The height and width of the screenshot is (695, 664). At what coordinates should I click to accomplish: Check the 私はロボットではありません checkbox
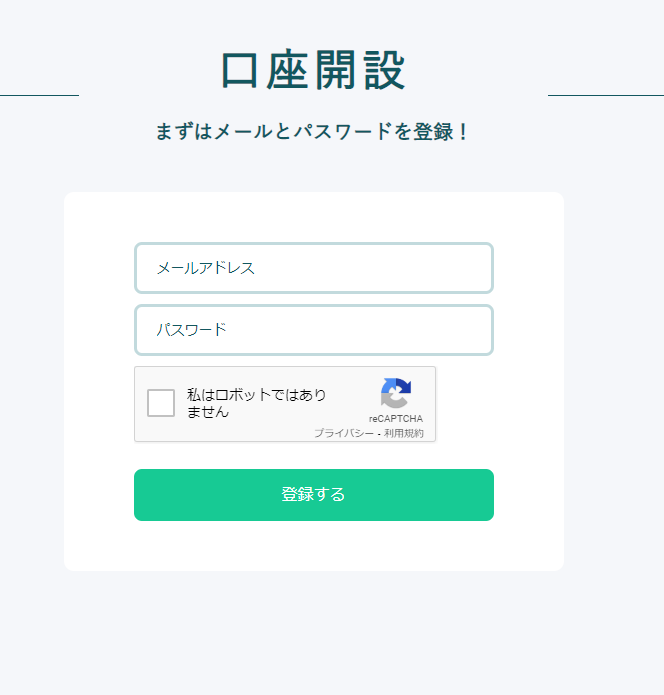pos(161,403)
